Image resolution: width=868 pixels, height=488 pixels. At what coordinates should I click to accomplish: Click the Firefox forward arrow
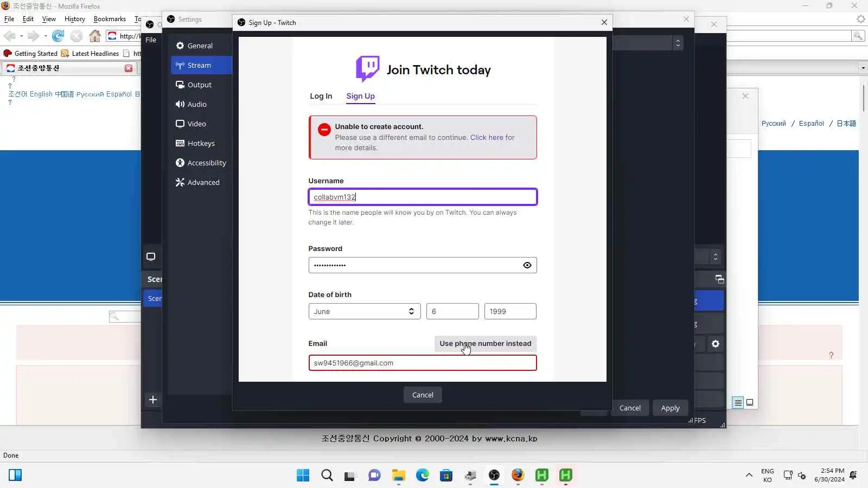pos(34,36)
